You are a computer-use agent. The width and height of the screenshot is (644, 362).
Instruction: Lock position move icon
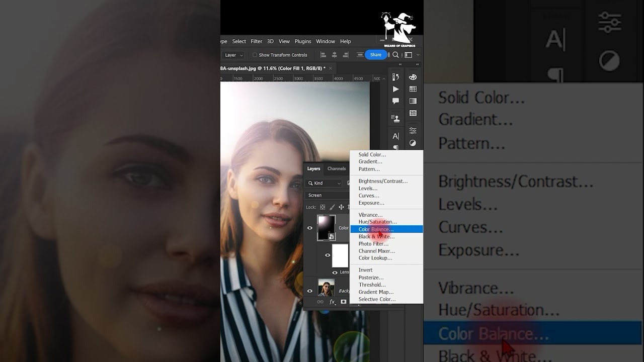coord(341,207)
